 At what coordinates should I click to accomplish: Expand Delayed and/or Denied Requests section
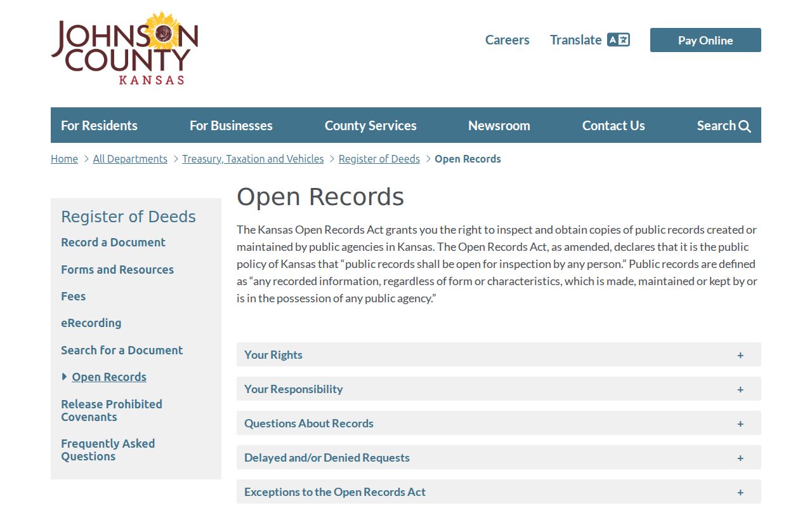(x=499, y=457)
